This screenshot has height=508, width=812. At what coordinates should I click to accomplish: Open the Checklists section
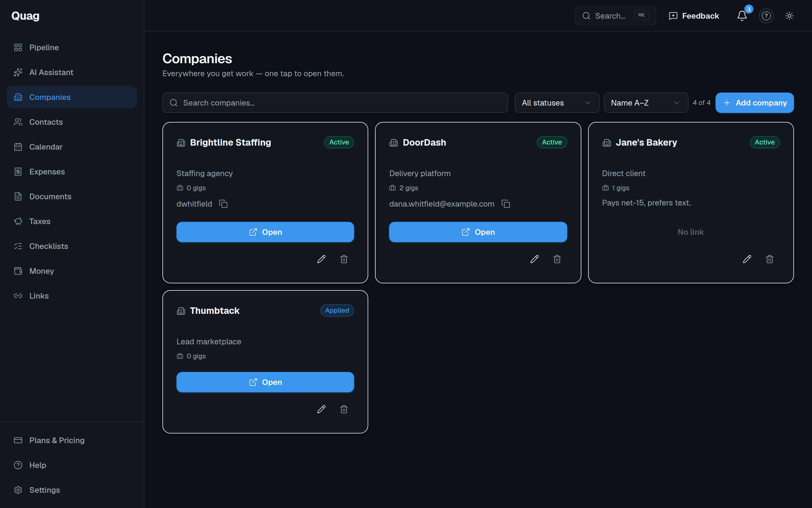[x=72, y=246]
